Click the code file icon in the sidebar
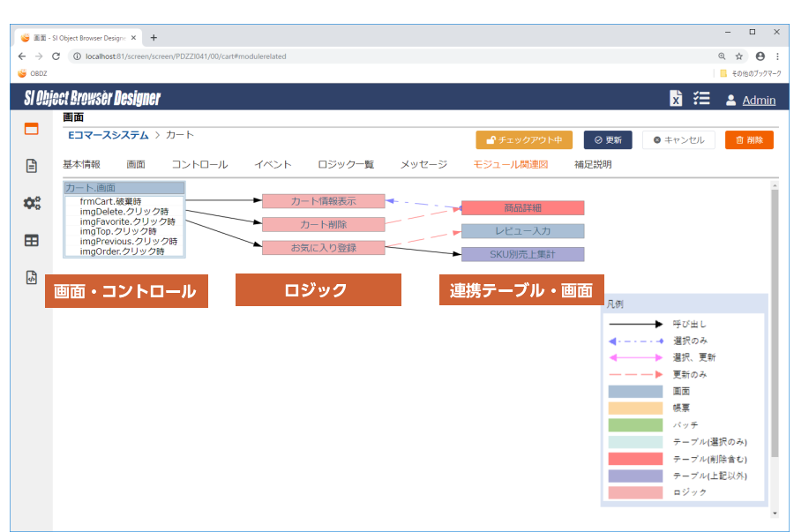Viewport: 794px width, 532px height. 32,277
